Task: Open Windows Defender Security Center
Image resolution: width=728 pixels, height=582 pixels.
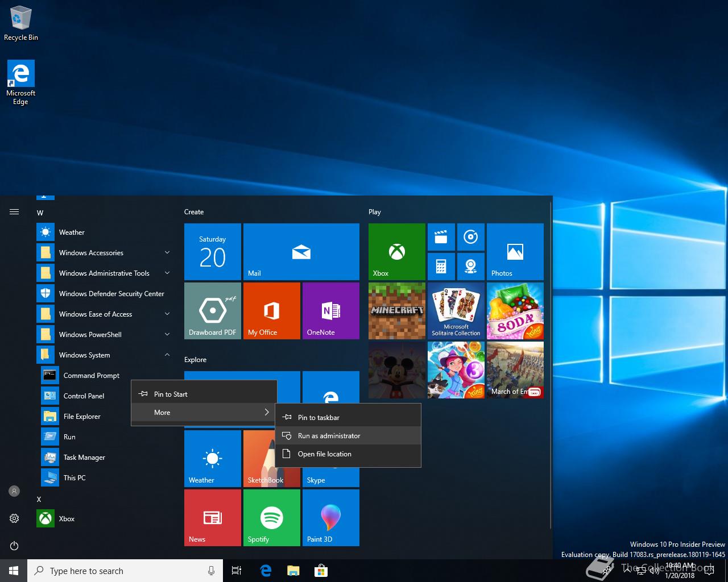Action: click(105, 293)
